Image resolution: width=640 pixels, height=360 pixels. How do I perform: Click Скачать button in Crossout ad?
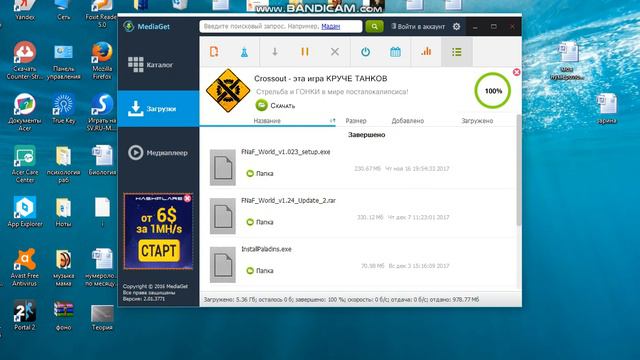click(x=275, y=105)
